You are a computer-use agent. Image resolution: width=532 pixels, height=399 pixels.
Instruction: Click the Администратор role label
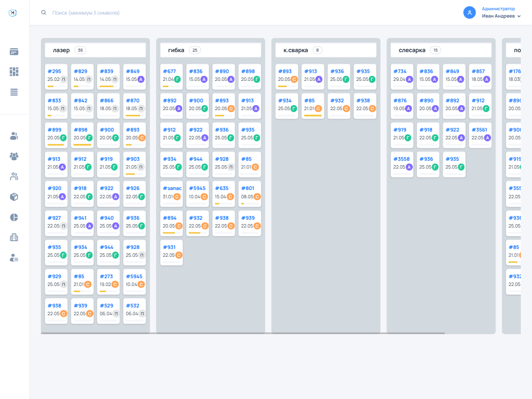[498, 9]
